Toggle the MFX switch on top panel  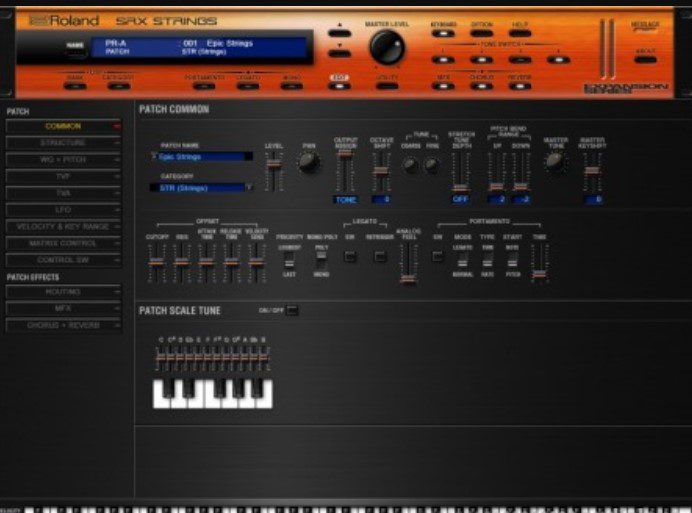[x=443, y=86]
